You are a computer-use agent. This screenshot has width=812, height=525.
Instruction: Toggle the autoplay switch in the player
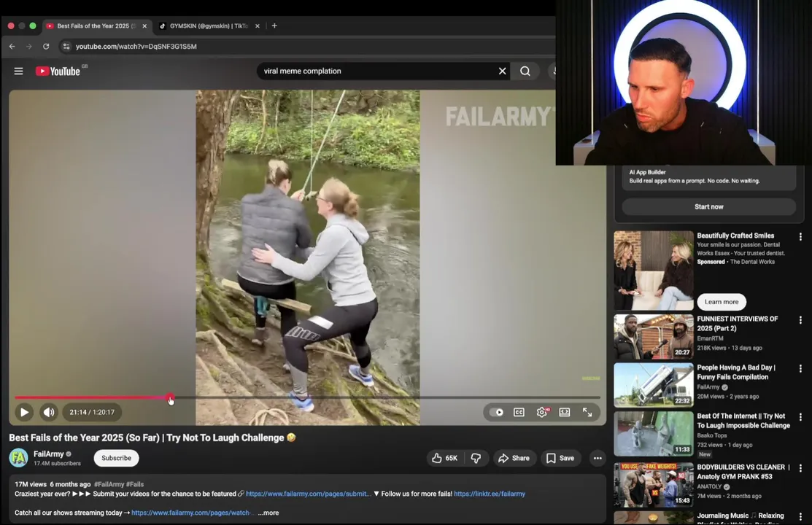click(497, 412)
